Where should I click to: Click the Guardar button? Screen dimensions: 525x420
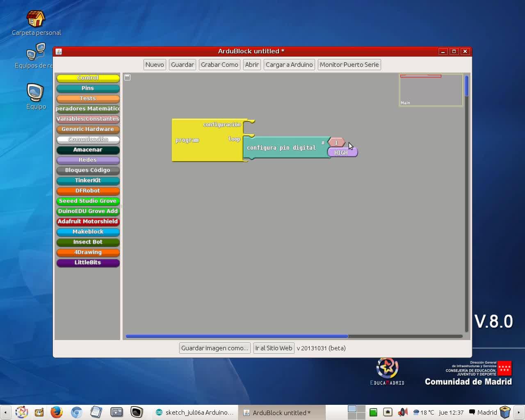[x=182, y=65]
